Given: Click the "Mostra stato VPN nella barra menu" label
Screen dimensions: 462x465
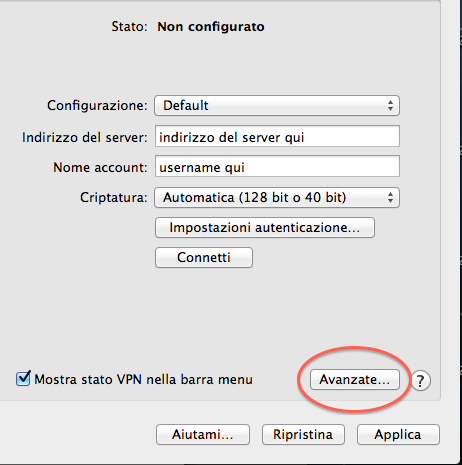Looking at the screenshot, I should [143, 380].
